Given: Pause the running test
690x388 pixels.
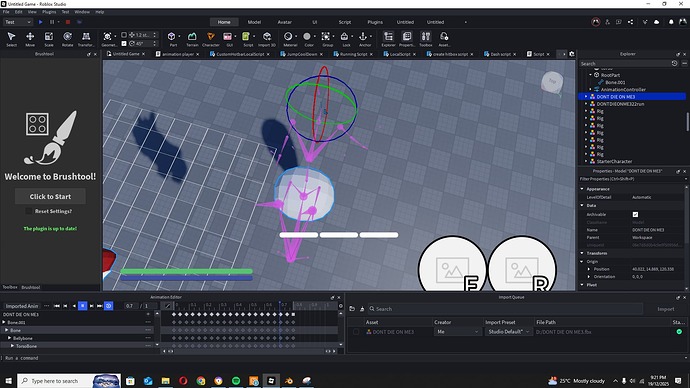Looking at the screenshot, I should click(x=52, y=22).
